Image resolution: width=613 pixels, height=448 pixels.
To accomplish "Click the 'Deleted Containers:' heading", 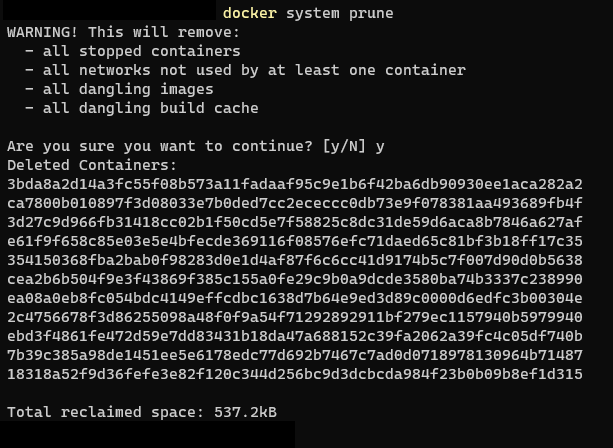I will (x=92, y=165).
